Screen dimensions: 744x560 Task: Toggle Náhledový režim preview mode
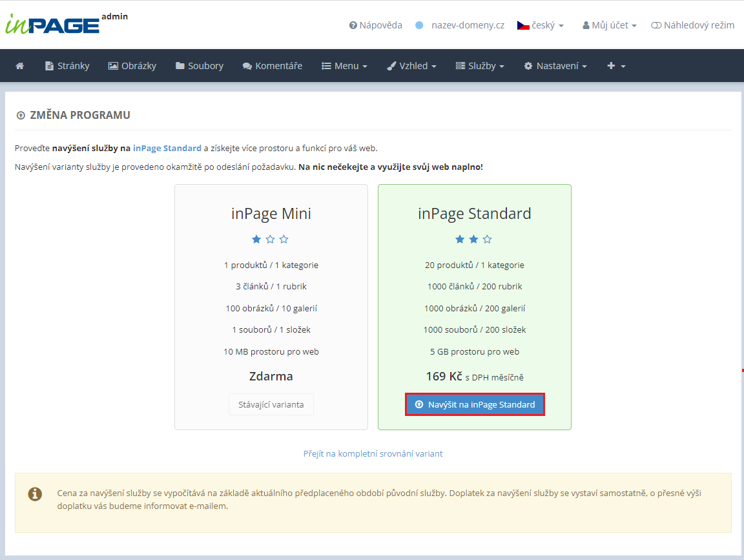[692, 25]
